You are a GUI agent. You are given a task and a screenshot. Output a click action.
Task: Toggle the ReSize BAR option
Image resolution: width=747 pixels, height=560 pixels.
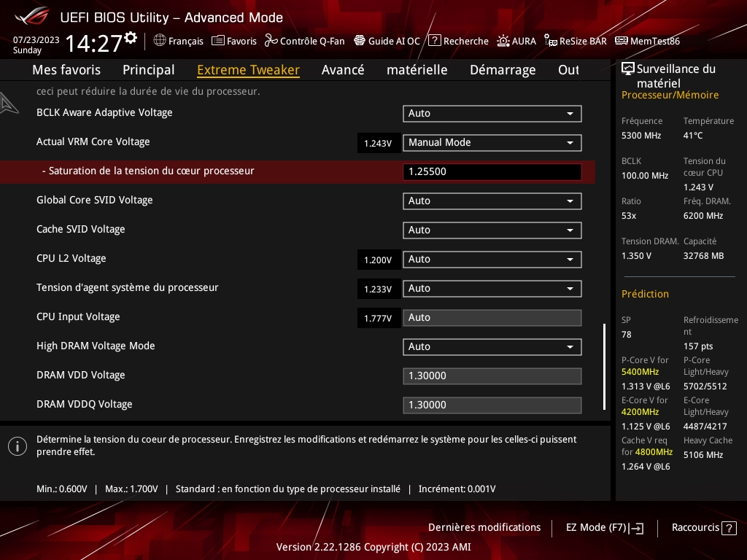pyautogui.click(x=575, y=41)
